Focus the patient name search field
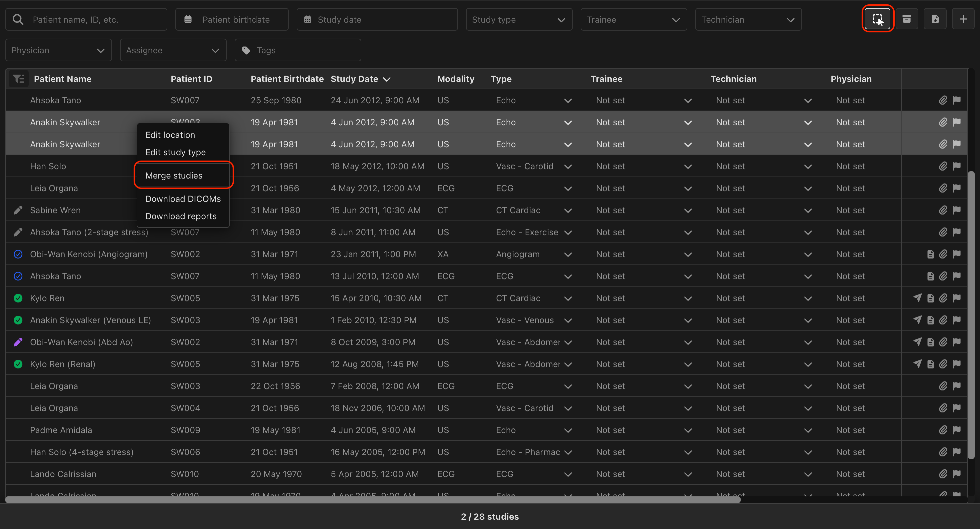Screen dimensions: 980x529 [86, 19]
